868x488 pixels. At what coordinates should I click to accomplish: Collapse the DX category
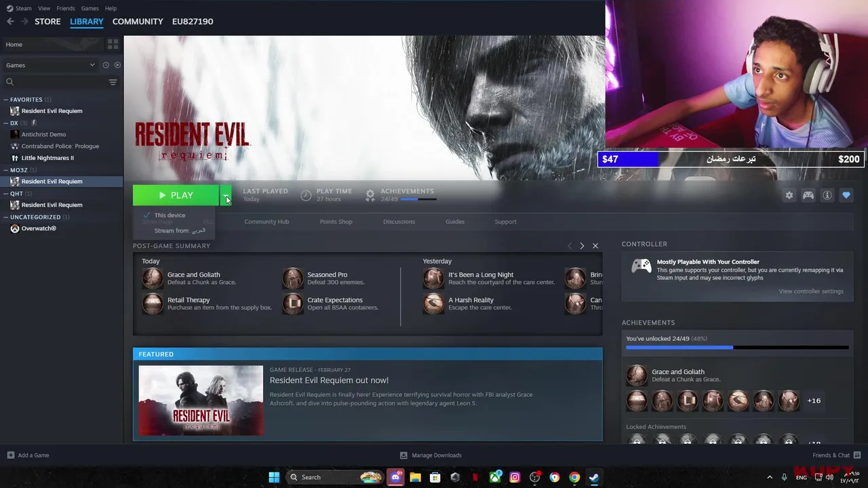click(6, 123)
